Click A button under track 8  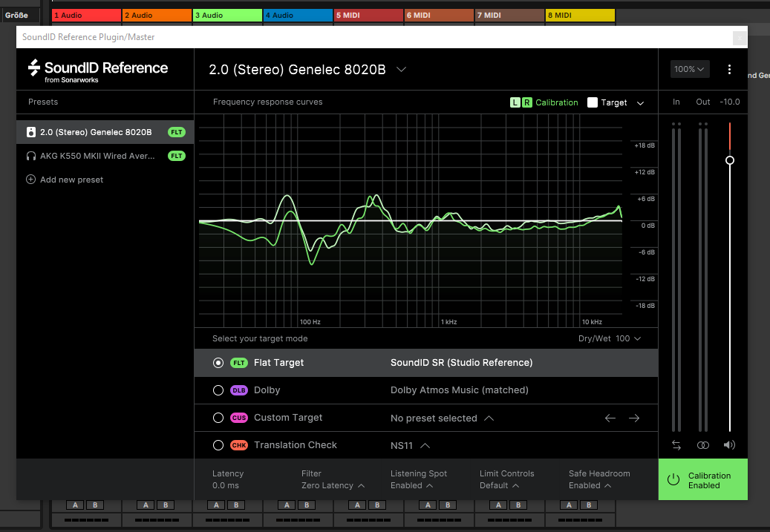coord(569,505)
